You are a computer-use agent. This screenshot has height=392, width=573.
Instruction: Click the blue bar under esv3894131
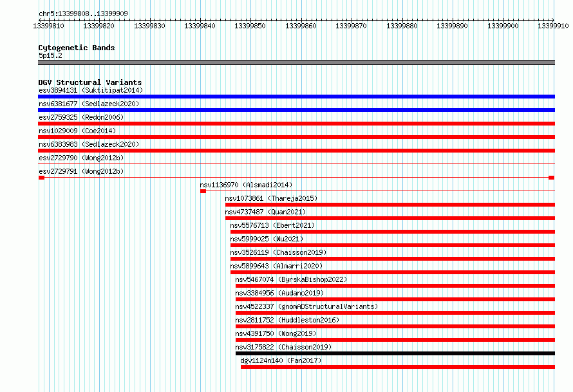click(296, 97)
